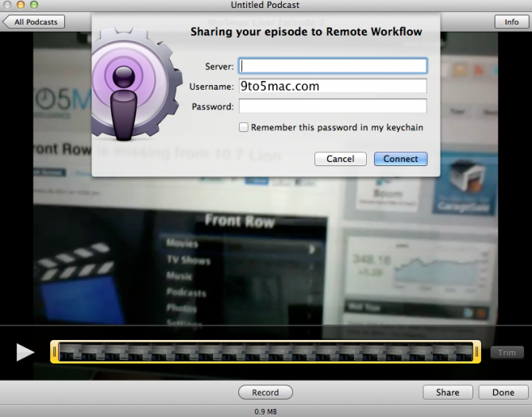
Task: Click the Share button
Action: (x=447, y=392)
